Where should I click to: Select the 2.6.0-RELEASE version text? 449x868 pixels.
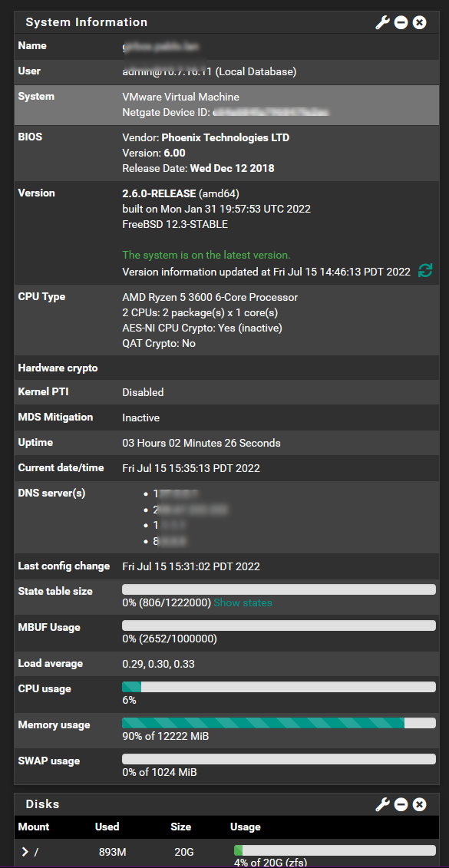pyautogui.click(x=159, y=193)
